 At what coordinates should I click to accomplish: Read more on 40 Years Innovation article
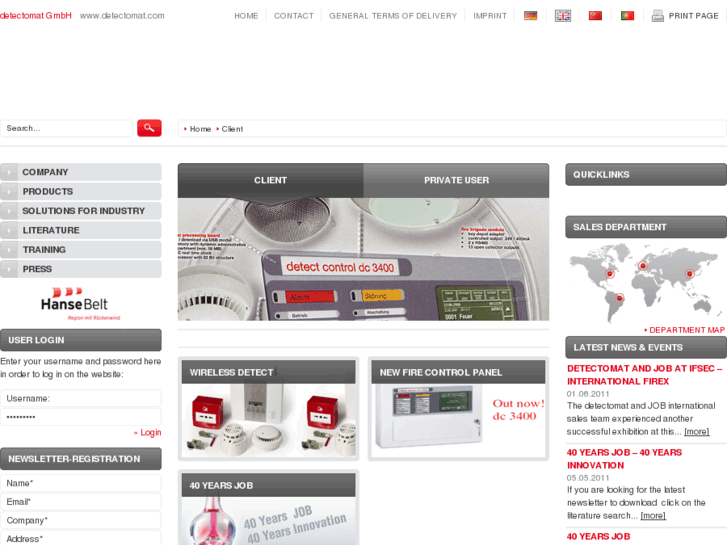[653, 515]
